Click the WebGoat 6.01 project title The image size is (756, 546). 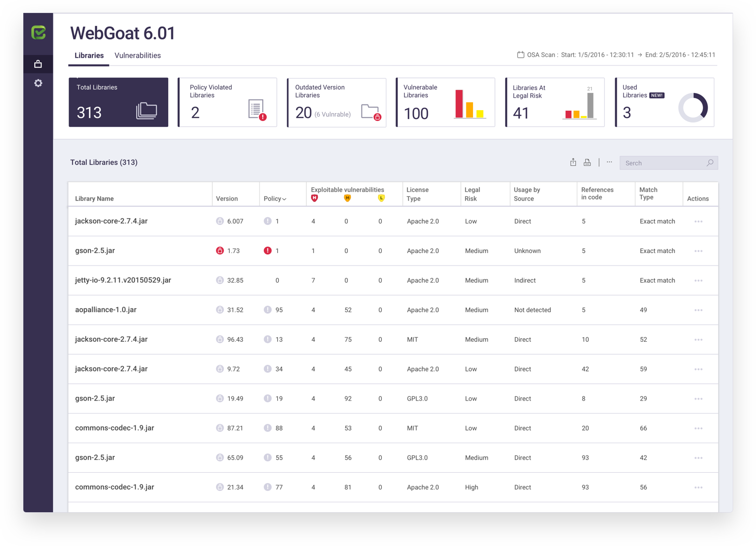(123, 33)
